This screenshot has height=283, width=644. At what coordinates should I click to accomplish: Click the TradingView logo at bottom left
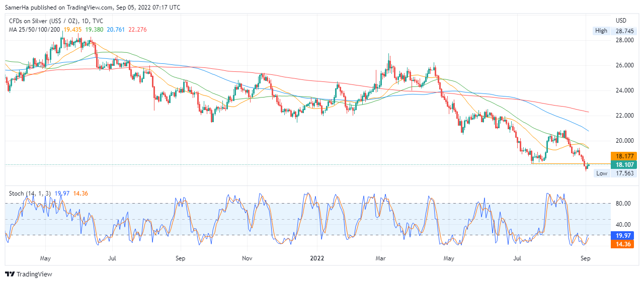tap(28, 274)
